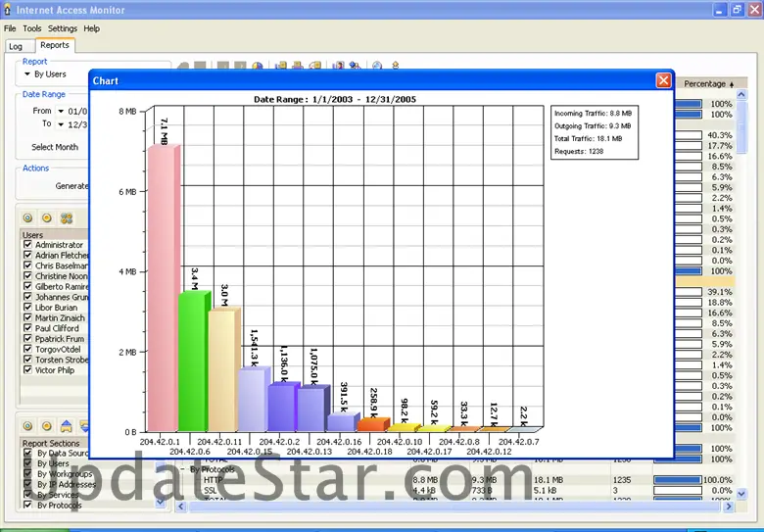Click the pink 7.1 MB bar for 204.42.0.1

tap(164, 288)
